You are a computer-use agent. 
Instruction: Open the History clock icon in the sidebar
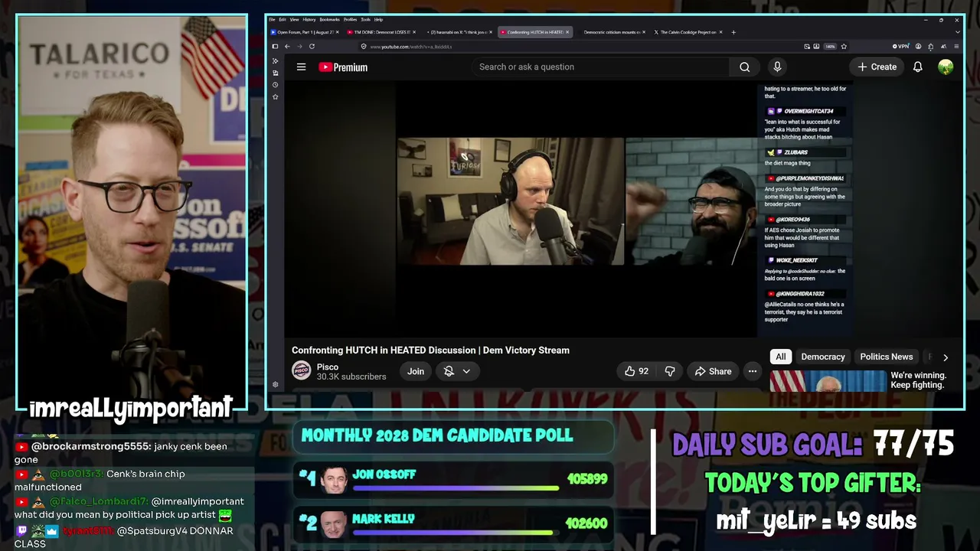(276, 85)
